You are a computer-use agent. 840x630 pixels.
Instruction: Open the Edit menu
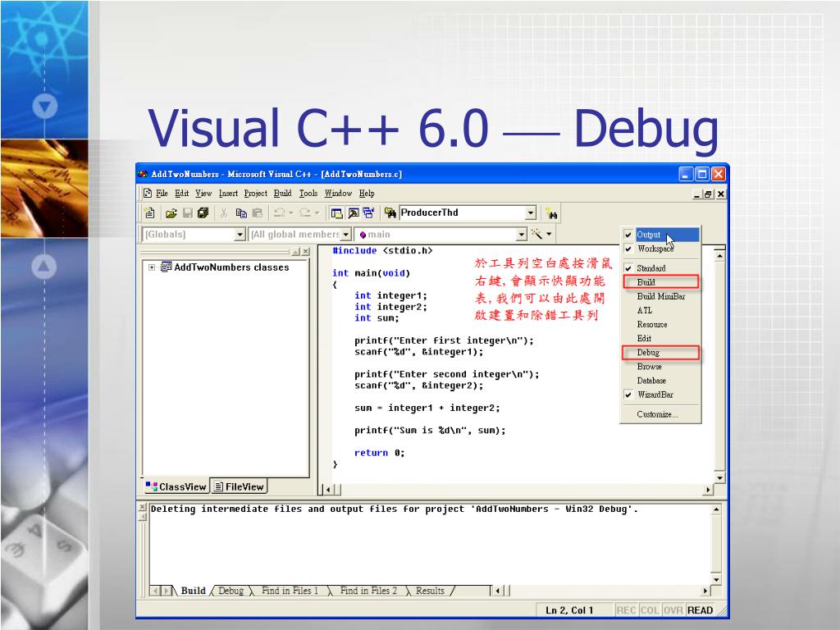coord(181,194)
